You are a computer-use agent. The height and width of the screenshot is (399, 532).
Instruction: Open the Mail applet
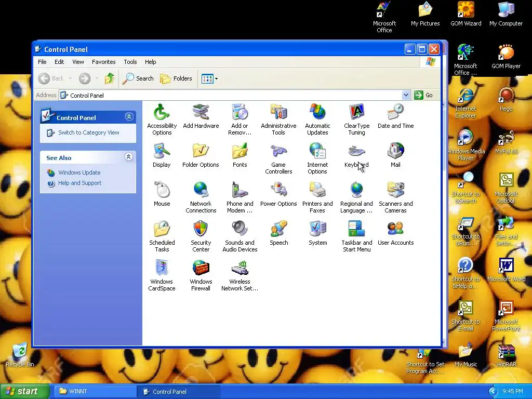(395, 155)
